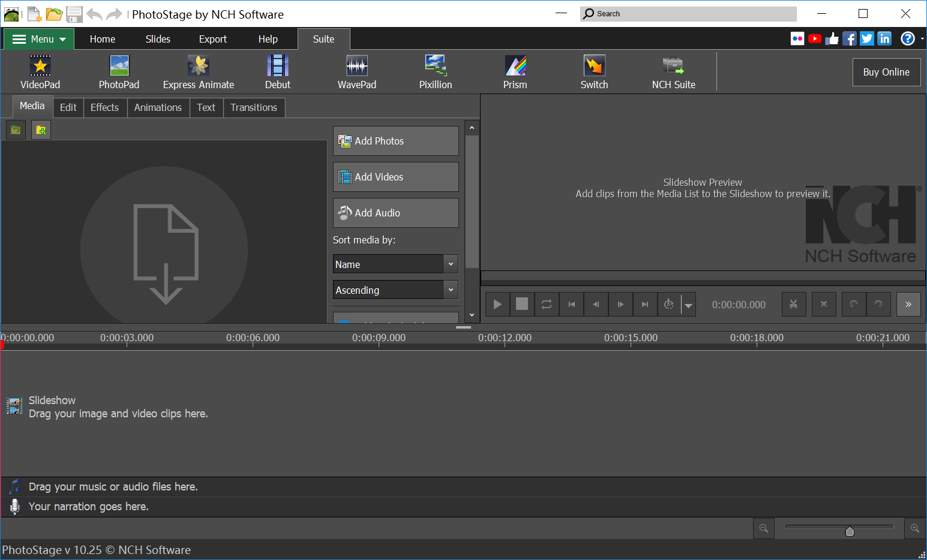Viewport: 927px width, 560px height.
Task: Open the LinkedIn share icon
Action: pyautogui.click(x=884, y=39)
